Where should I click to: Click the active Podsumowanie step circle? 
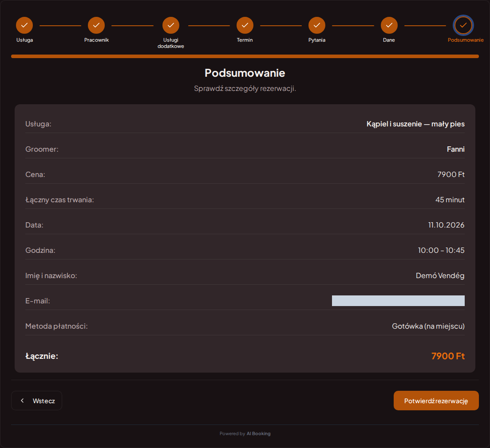[x=463, y=25]
